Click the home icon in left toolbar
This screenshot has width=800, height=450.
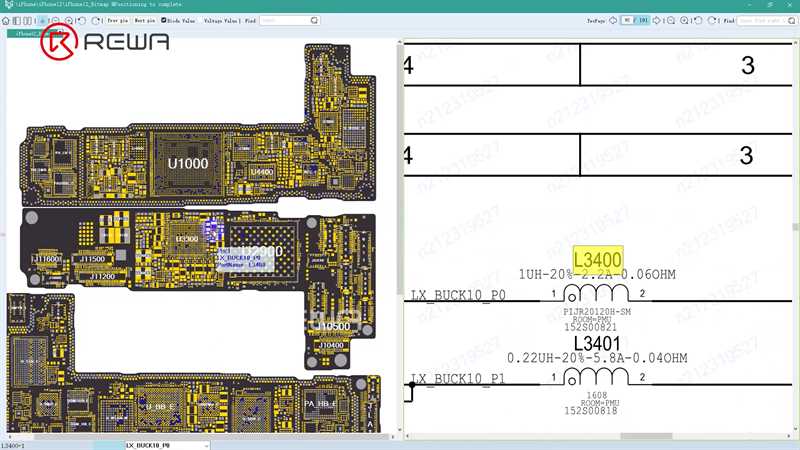click(x=6, y=21)
